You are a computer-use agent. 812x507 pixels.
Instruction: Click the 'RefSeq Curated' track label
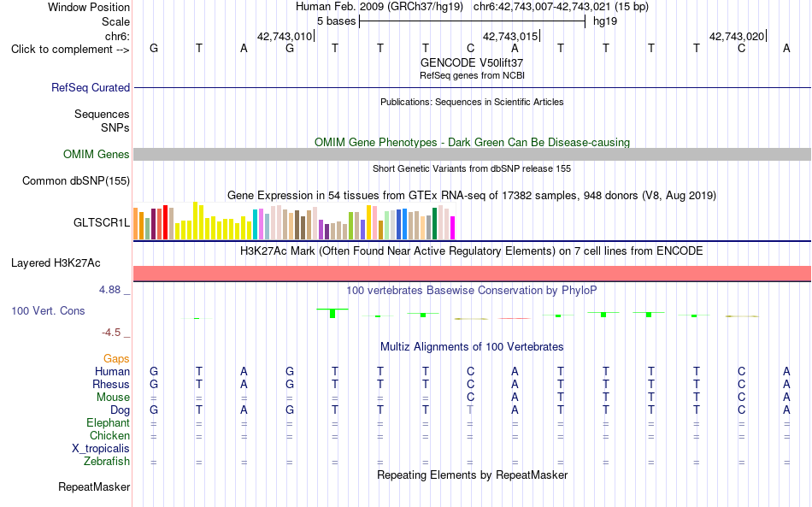click(x=90, y=87)
